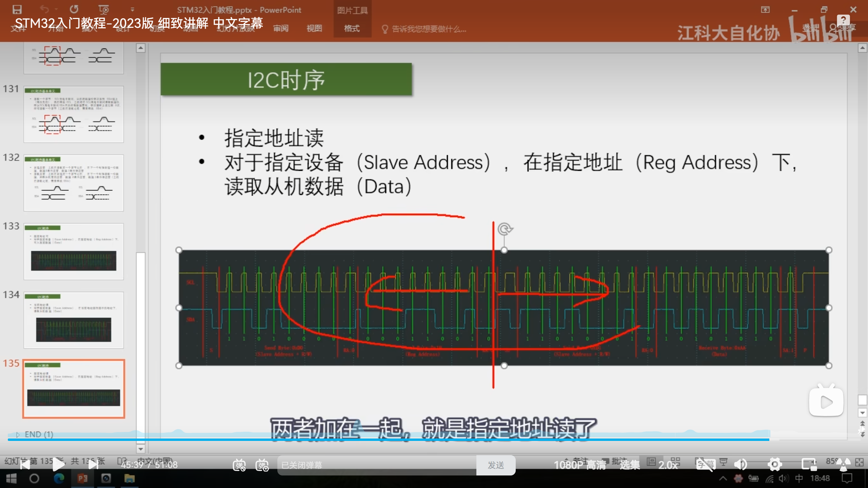
Task: Click the 发送 send button
Action: [x=496, y=465]
